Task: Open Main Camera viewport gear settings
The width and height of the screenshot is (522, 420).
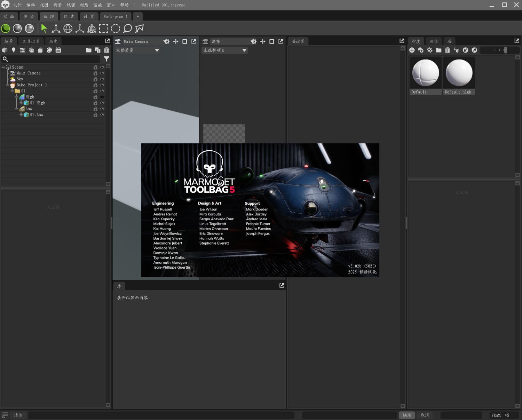Action: click(167, 41)
